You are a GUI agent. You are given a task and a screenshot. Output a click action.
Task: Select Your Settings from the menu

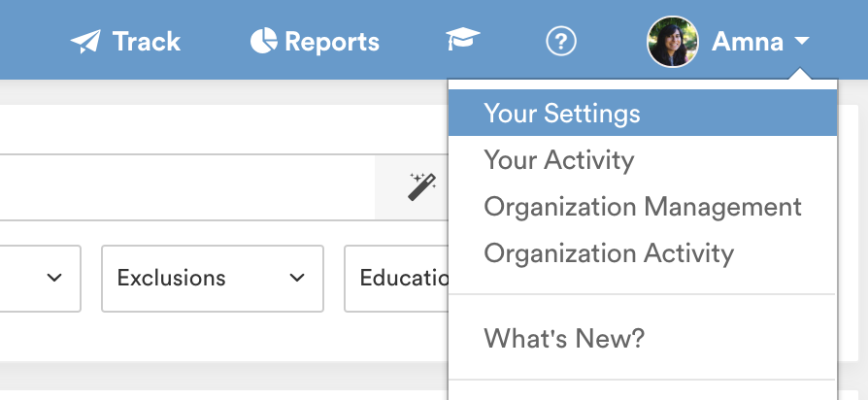click(643, 113)
